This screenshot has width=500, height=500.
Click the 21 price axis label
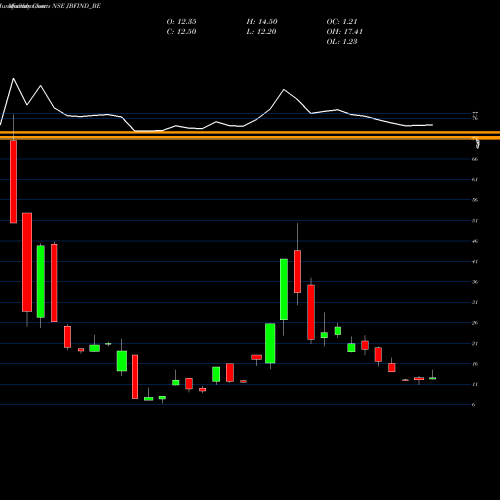click(475, 343)
